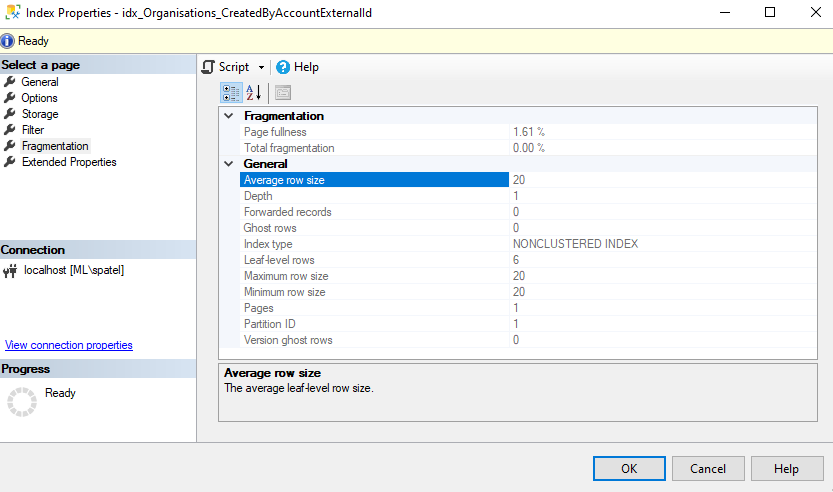Screen dimensions: 833x492
Task: Click the Alphabetical sort icon
Action: 254,93
